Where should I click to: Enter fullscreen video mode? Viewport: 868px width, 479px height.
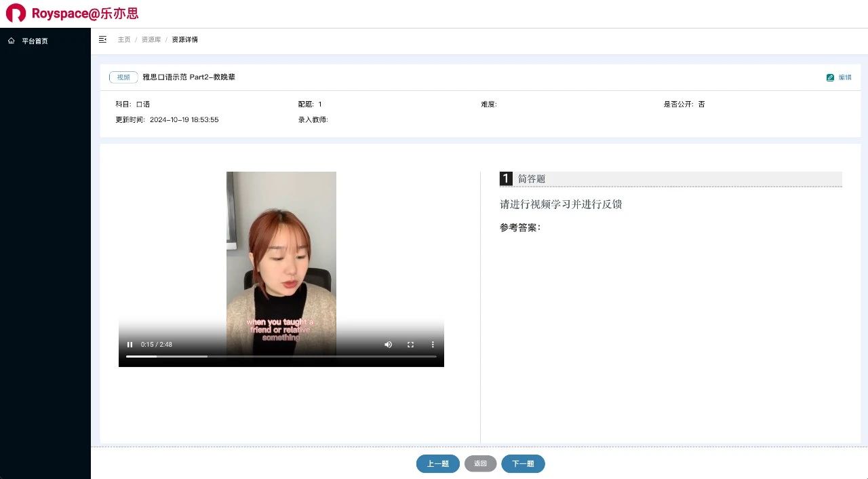pos(410,345)
